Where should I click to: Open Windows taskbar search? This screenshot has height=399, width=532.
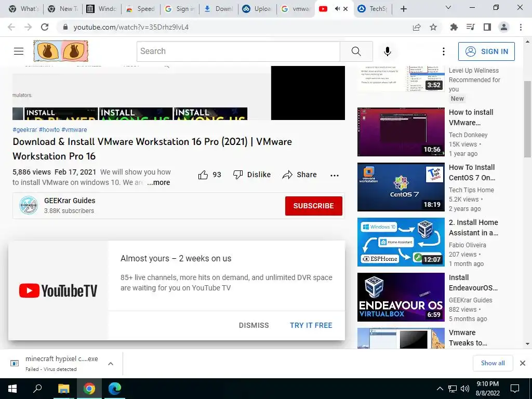point(37,389)
